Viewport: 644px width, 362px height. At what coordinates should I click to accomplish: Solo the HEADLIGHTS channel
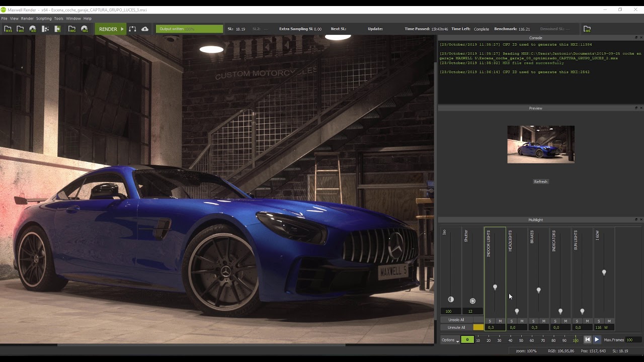512,321
